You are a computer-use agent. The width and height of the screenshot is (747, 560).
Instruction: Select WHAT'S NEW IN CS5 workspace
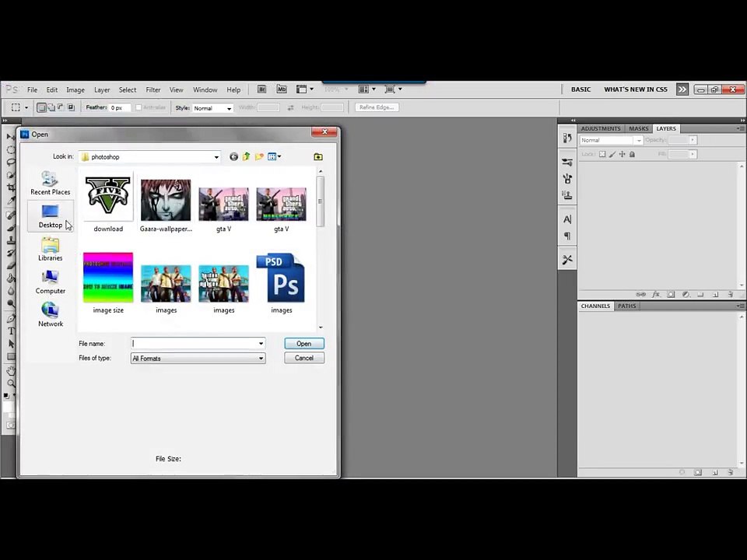[x=636, y=89]
